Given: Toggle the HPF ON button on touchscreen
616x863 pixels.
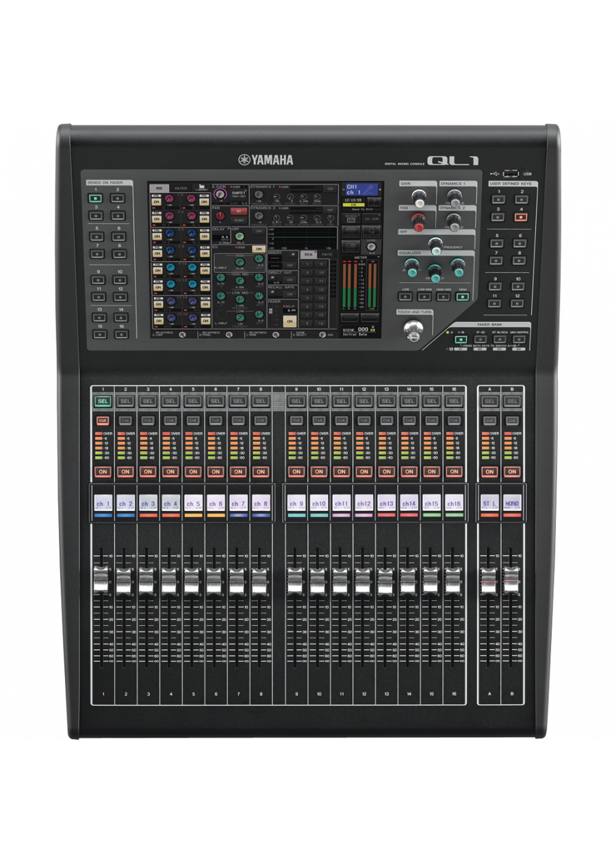Looking at the screenshot, I should [259, 232].
